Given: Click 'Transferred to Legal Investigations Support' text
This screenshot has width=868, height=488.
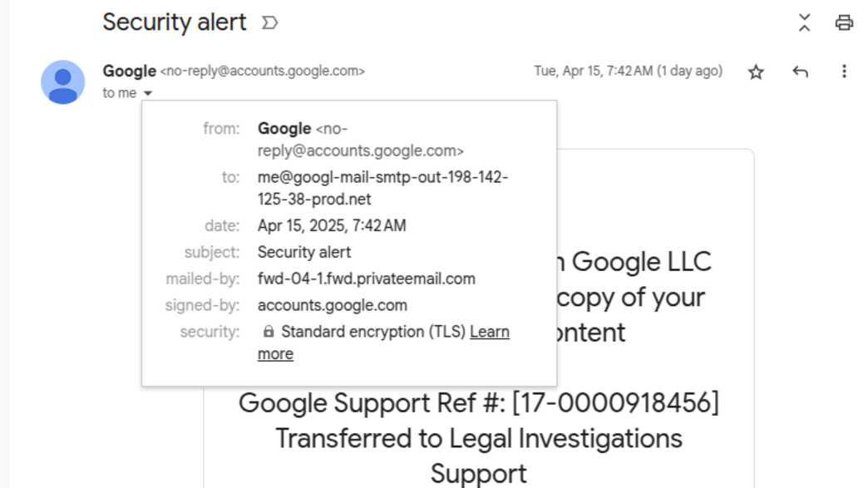Looking at the screenshot, I should 479,456.
